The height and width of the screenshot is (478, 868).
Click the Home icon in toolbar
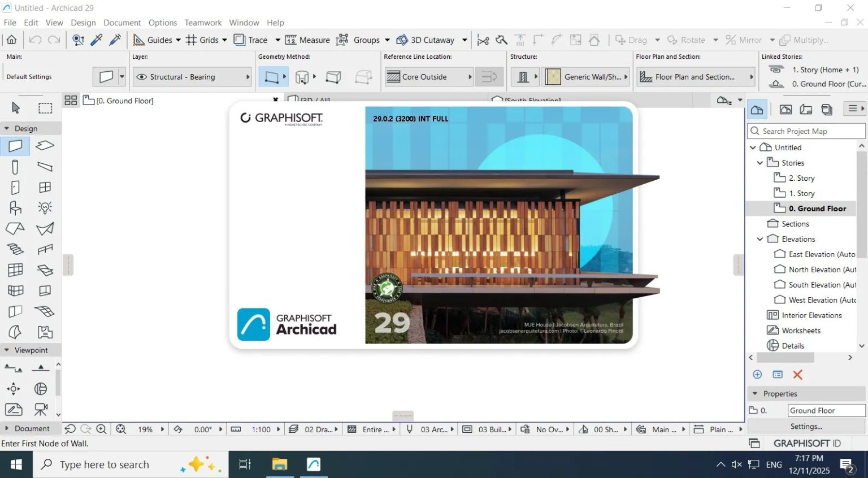(x=11, y=40)
